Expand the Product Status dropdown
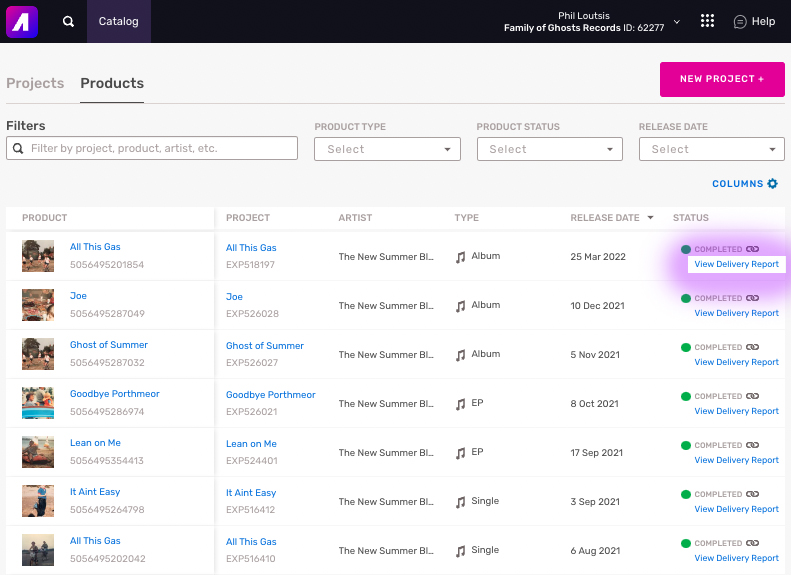791x575 pixels. click(x=549, y=149)
